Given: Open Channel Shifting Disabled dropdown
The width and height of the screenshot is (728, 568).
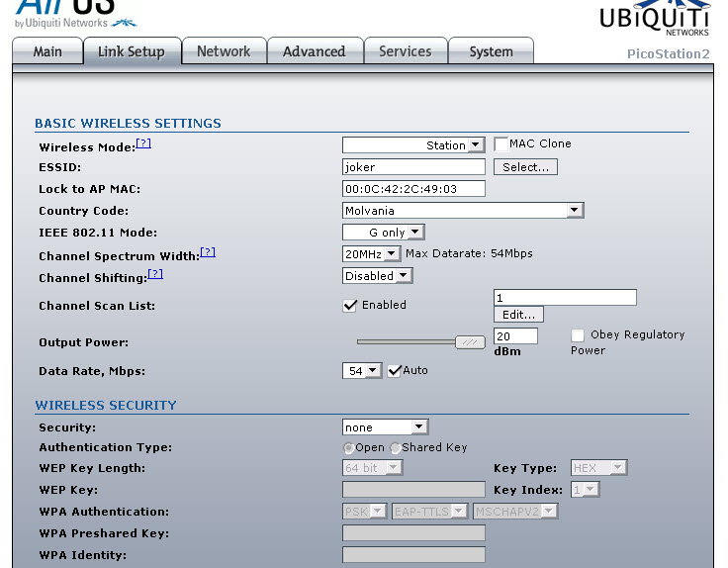Looking at the screenshot, I should 378,275.
